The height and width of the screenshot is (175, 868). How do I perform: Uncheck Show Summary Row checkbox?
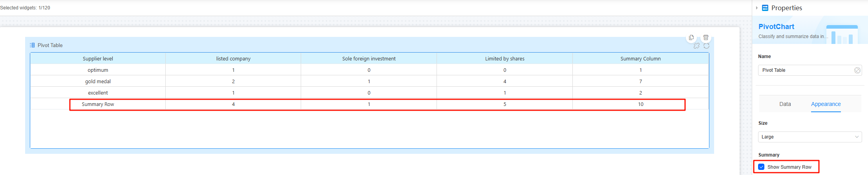(x=762, y=167)
